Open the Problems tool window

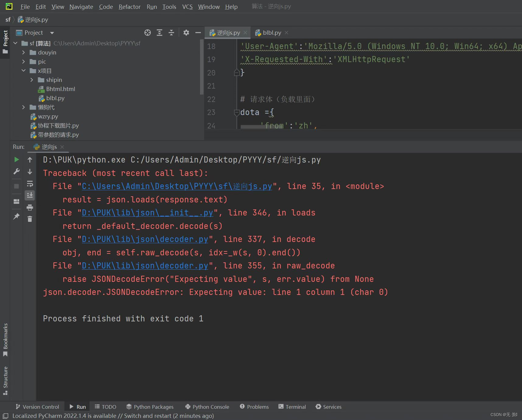[x=254, y=407]
